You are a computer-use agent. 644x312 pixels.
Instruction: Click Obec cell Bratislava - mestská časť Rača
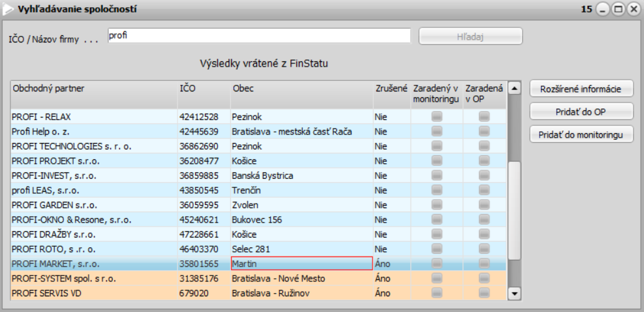coord(302,132)
